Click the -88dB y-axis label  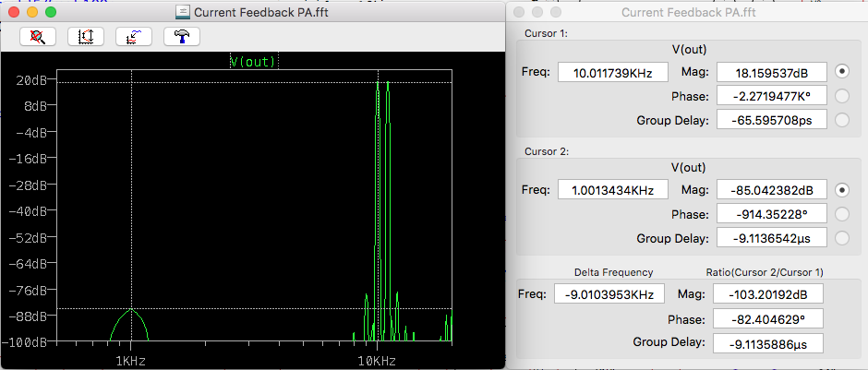[x=27, y=316]
